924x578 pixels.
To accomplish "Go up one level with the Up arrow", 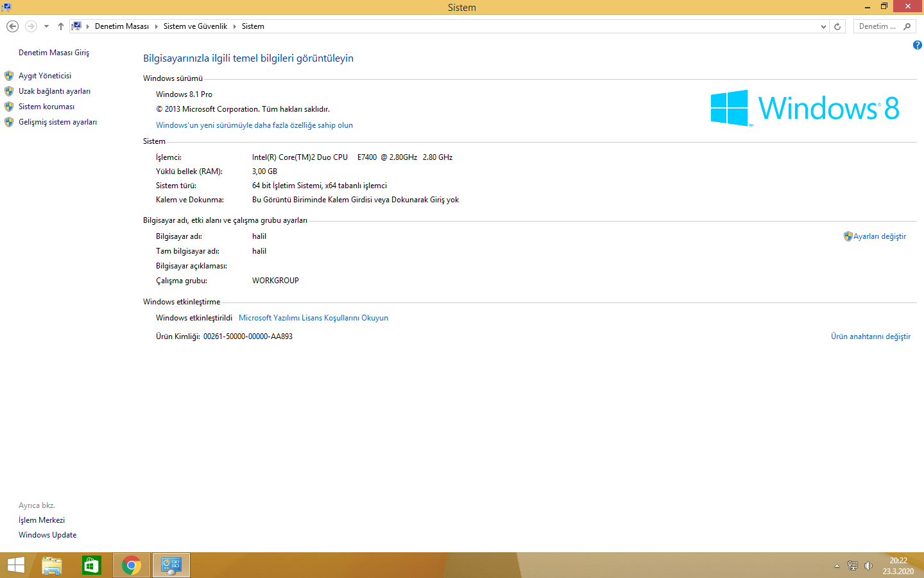I will [61, 26].
